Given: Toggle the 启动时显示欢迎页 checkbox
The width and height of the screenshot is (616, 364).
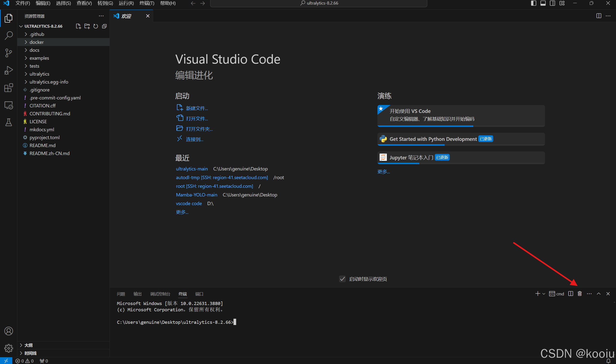Looking at the screenshot, I should tap(342, 279).
